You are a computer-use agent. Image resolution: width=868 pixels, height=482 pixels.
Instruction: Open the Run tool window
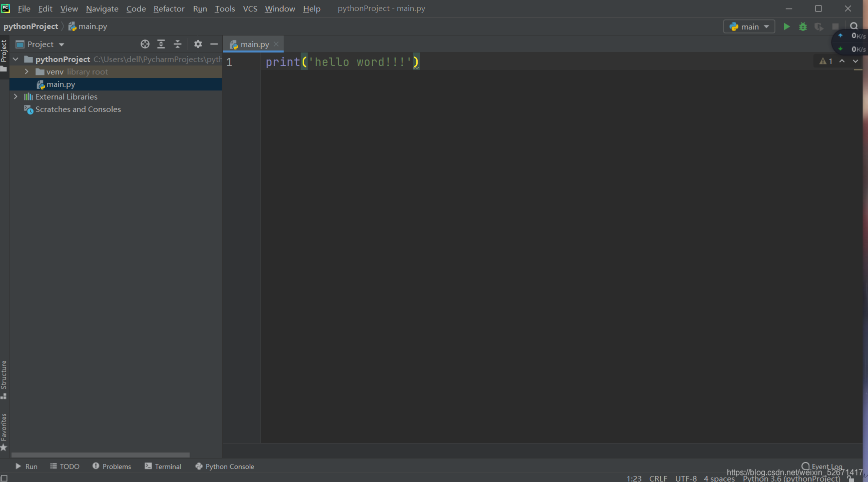pyautogui.click(x=27, y=466)
